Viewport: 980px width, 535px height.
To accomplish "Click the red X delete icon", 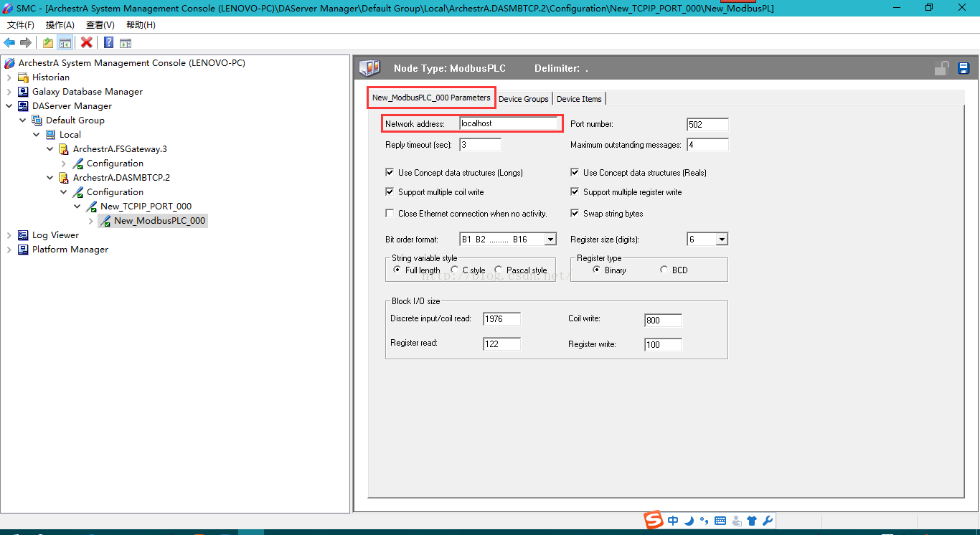I will click(x=87, y=43).
